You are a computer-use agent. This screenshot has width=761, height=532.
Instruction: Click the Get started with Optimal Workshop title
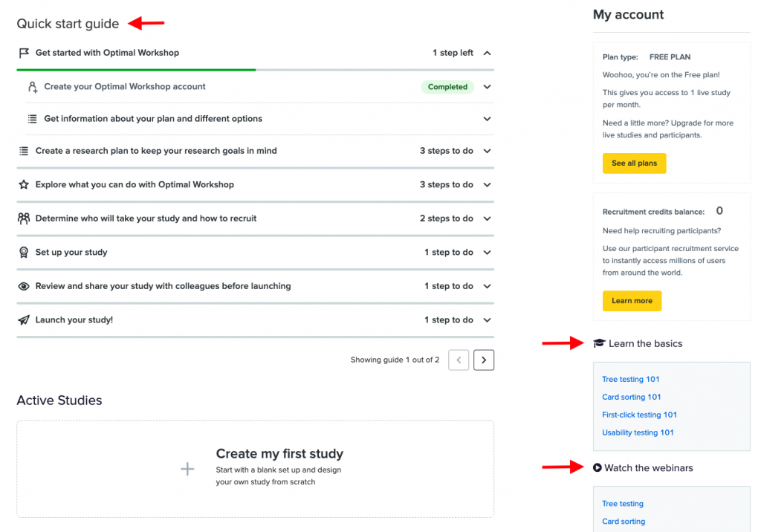tap(107, 53)
